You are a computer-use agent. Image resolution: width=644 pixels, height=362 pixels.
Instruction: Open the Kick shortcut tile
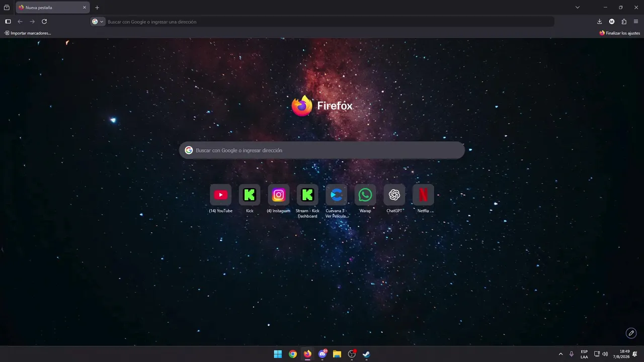tap(250, 195)
